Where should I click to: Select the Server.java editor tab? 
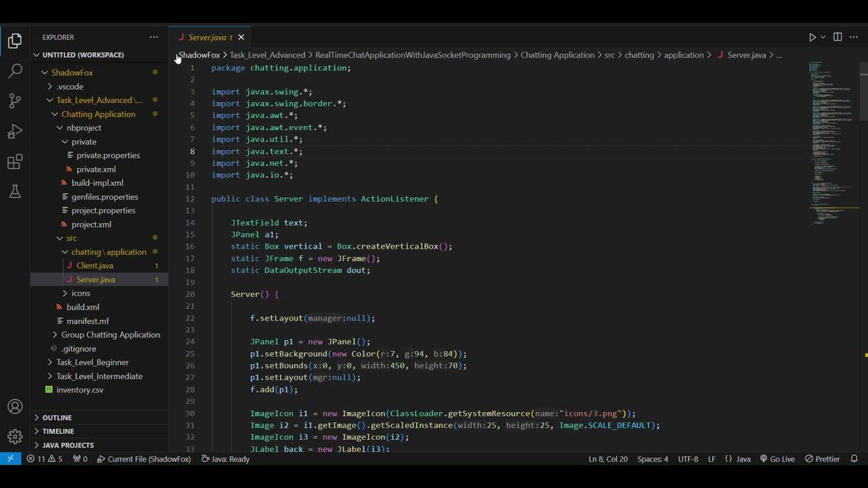point(207,37)
